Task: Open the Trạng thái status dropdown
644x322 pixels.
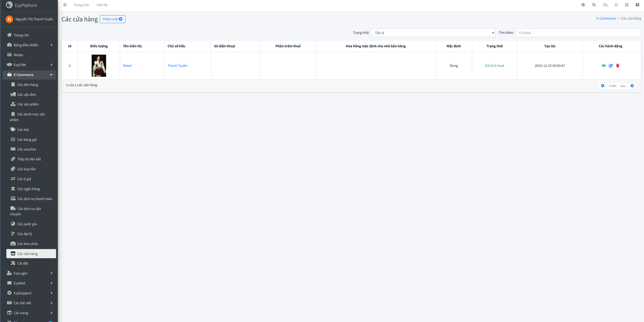Action: (433, 33)
